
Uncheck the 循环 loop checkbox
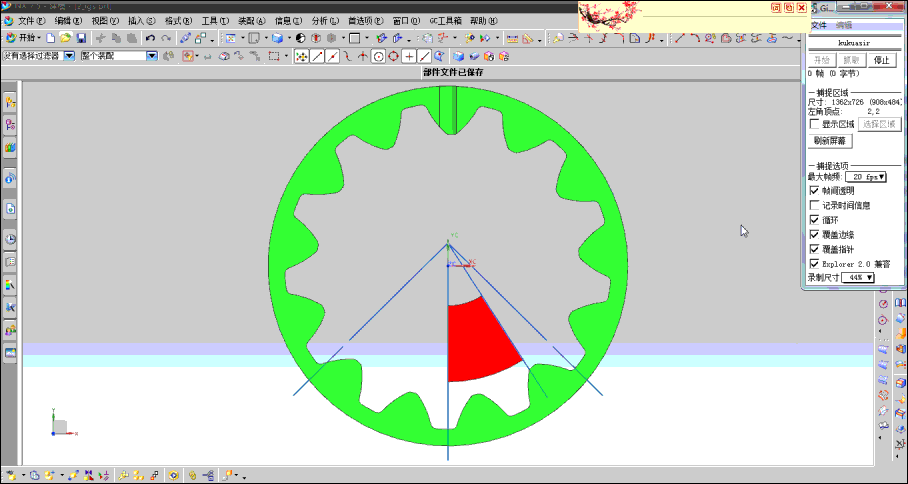(x=815, y=220)
